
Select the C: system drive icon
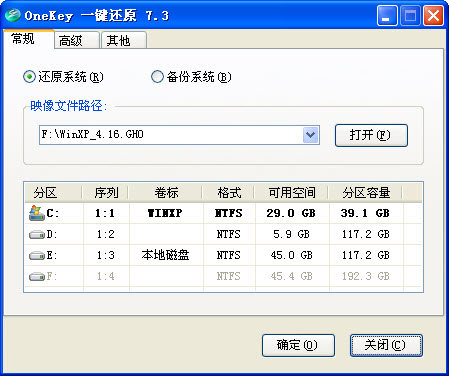coord(36,213)
